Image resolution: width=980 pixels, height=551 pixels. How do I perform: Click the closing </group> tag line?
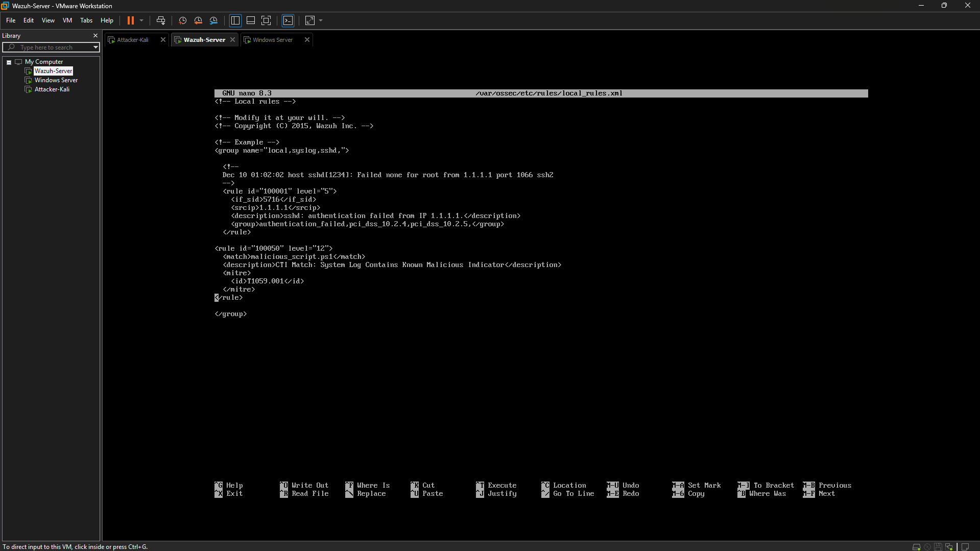pyautogui.click(x=231, y=314)
